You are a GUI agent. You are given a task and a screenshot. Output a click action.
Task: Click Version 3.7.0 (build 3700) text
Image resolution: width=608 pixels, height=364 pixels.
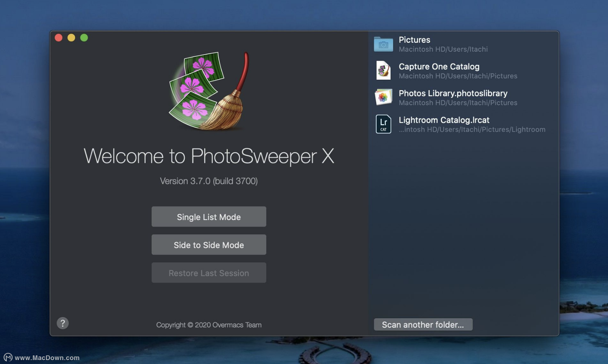(209, 181)
